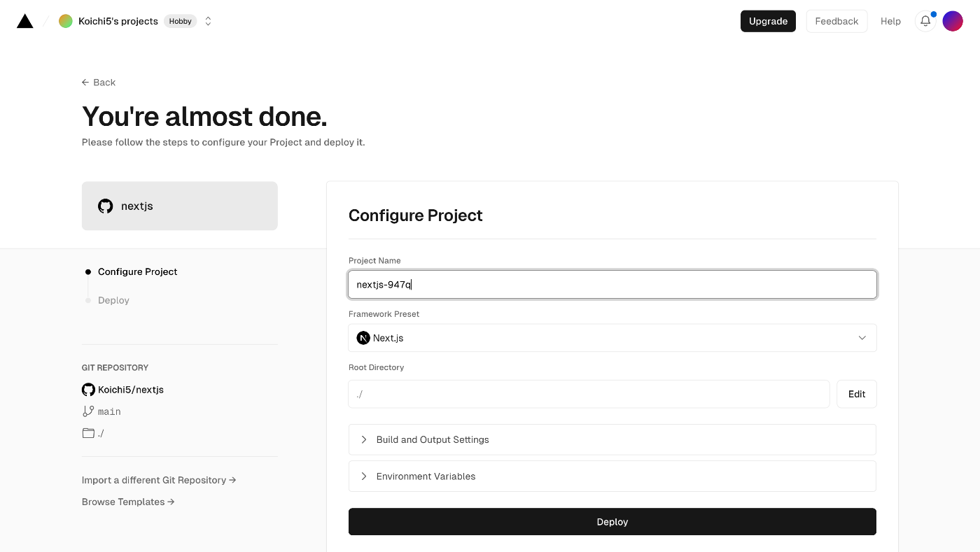Open the team switcher chevrons
Viewport: 980px width, 552px height.
coord(208,21)
